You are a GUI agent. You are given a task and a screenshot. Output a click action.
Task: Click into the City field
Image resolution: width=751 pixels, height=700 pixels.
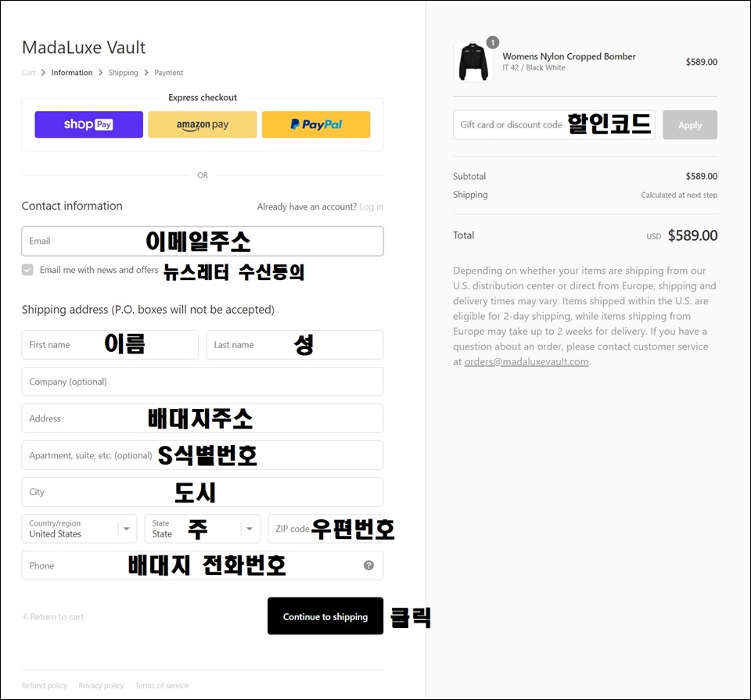click(202, 492)
